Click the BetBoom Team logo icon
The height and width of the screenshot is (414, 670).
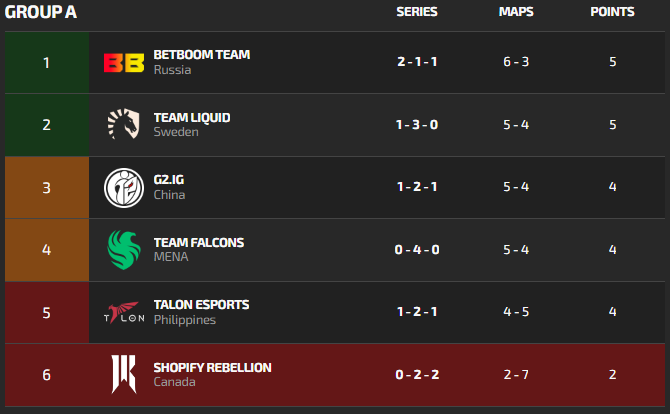coord(124,63)
